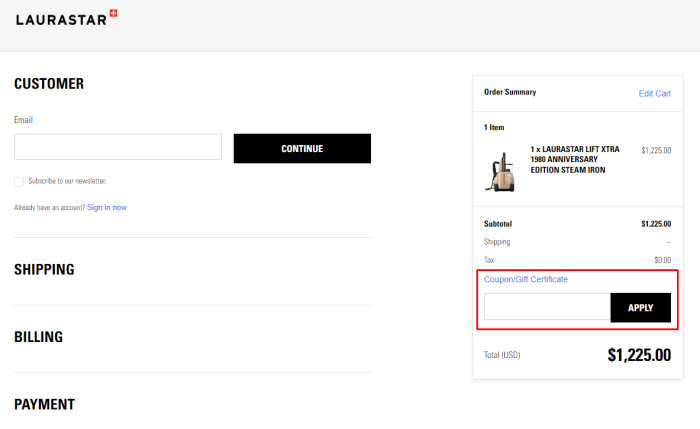Click the Subtotal label
This screenshot has width=700, height=429.
click(498, 224)
